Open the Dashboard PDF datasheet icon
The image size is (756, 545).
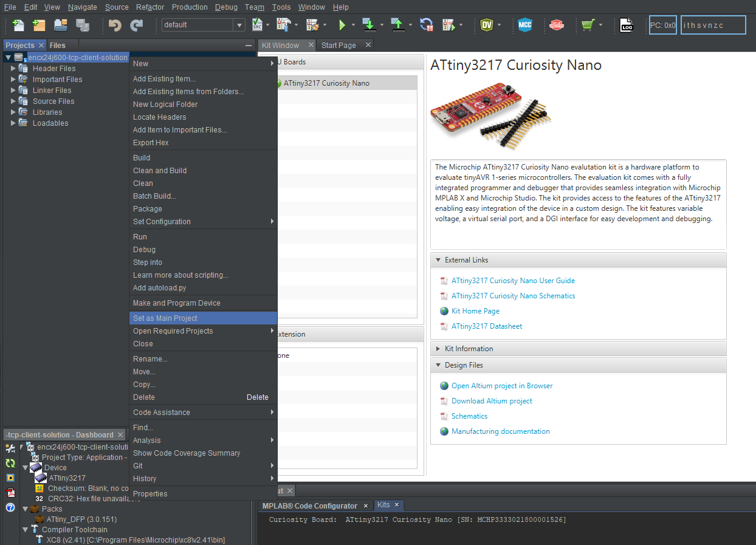pos(10,493)
